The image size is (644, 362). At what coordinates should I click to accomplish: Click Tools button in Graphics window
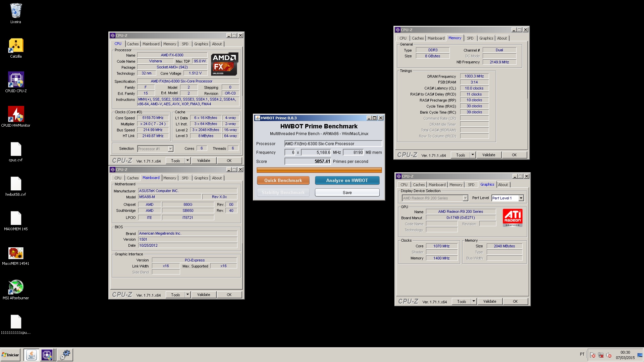pyautogui.click(x=462, y=301)
